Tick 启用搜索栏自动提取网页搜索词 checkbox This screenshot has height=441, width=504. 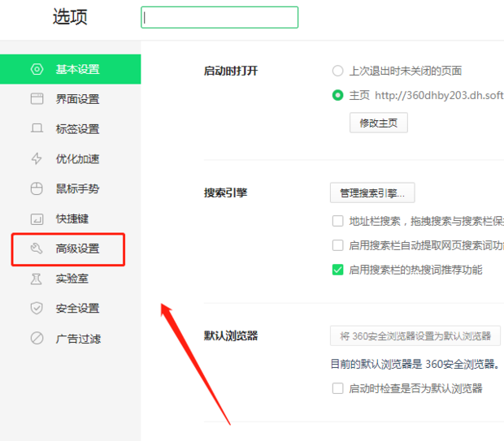[x=338, y=245]
